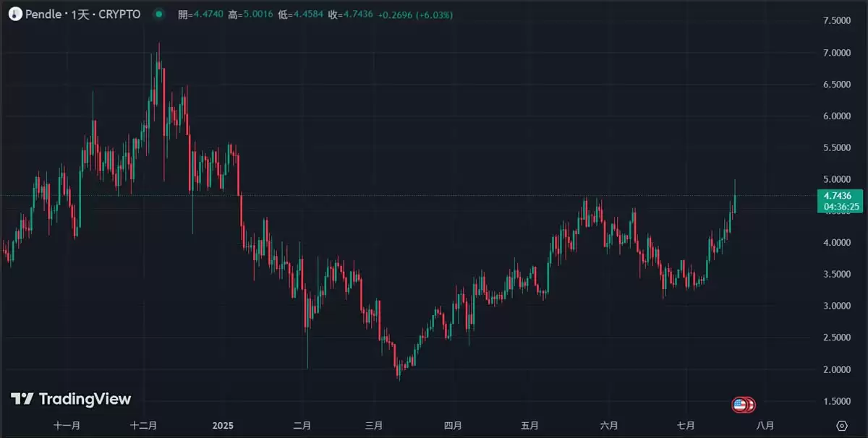The height and width of the screenshot is (438, 868).
Task: Click the green market status dot
Action: 159,14
